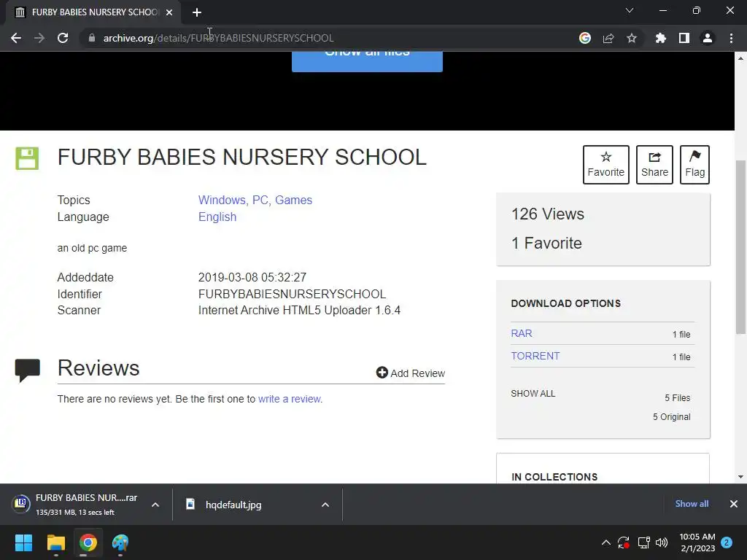The image size is (747, 560).
Task: Open the Chrome profile menu
Action: (x=708, y=38)
